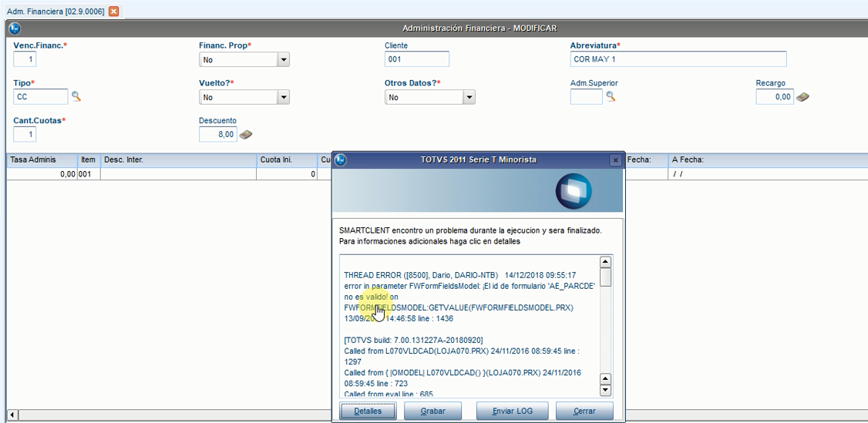Expand the Financ. Prop dropdown
868x423 pixels.
click(284, 59)
